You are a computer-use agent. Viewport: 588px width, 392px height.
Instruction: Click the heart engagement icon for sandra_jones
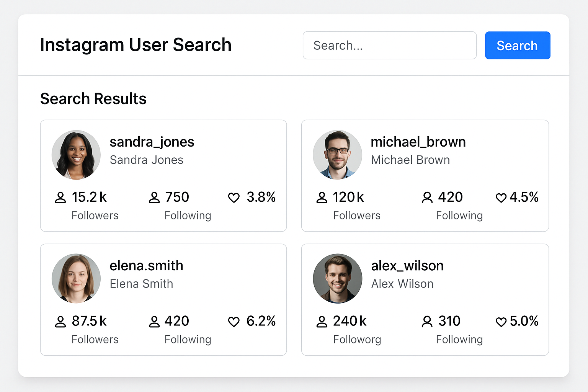click(234, 198)
